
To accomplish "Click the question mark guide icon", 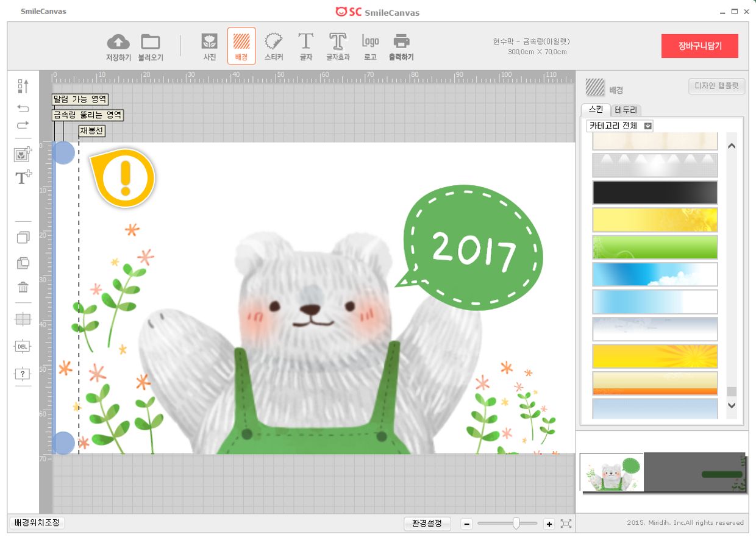I will pos(23,373).
